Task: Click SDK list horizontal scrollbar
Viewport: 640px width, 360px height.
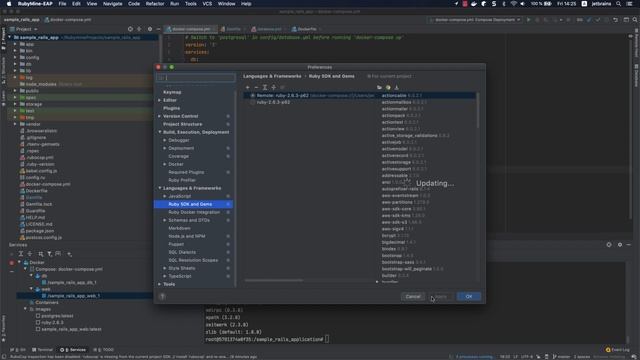Action: pyautogui.click(x=273, y=281)
